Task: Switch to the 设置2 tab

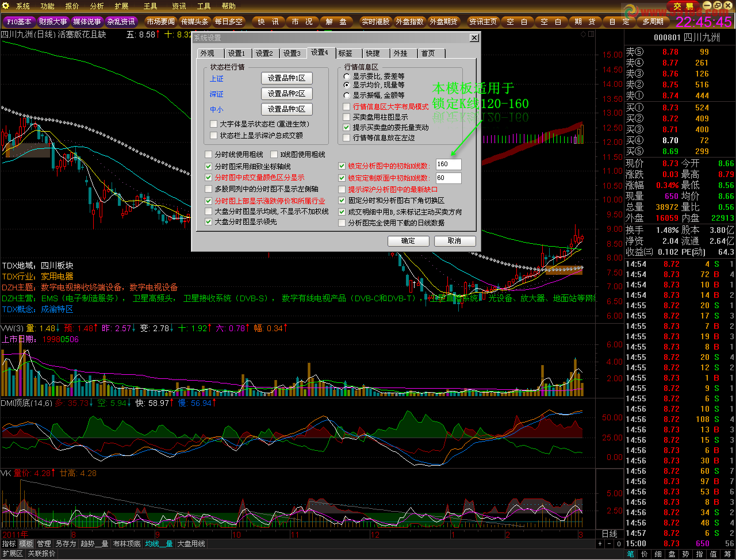Action: (264, 53)
